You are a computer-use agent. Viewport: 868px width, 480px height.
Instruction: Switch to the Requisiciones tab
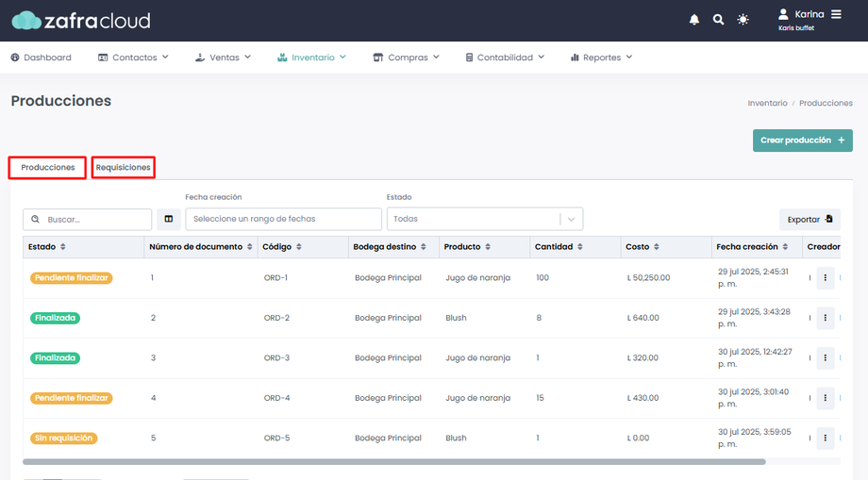(x=124, y=168)
